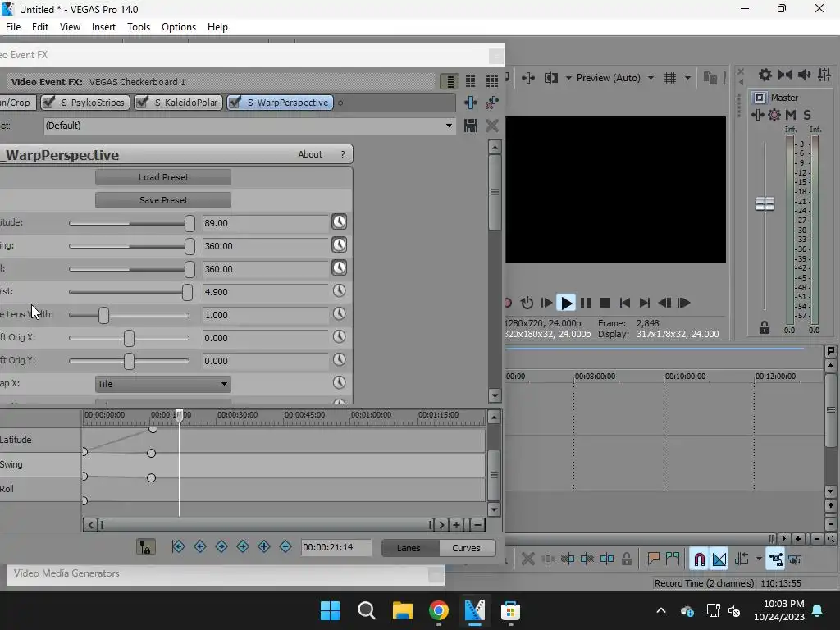Click the Load Preset button
Image resolution: width=840 pixels, height=630 pixels.
click(x=163, y=177)
